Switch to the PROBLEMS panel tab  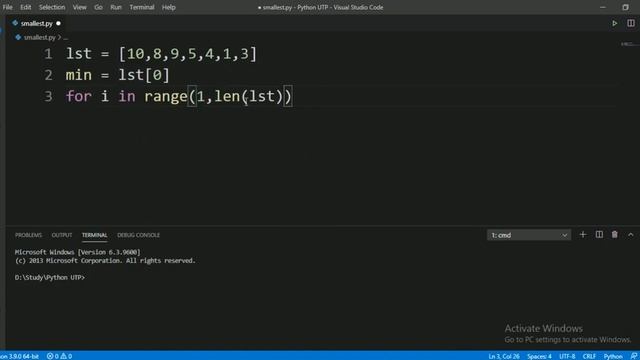click(x=28, y=235)
